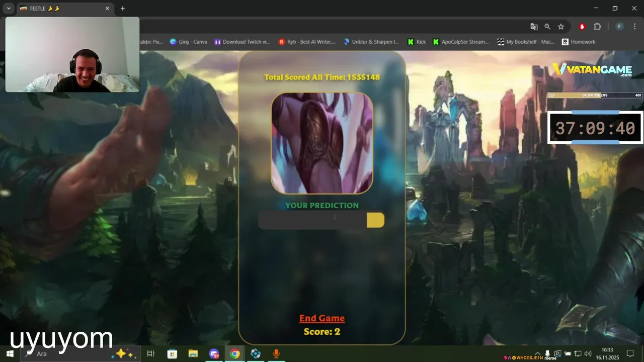Open File Explorer from the taskbar
Screen dimensions: 644x362
pos(193,354)
